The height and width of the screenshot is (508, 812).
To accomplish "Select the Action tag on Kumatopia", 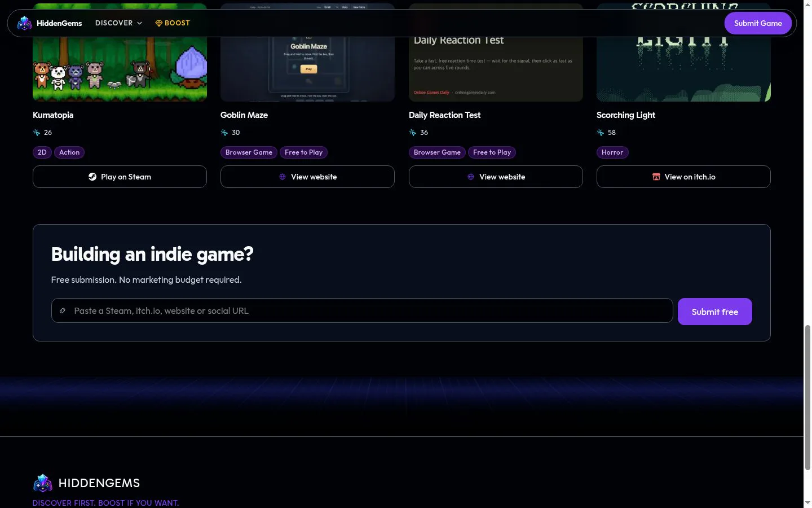I will (x=69, y=152).
